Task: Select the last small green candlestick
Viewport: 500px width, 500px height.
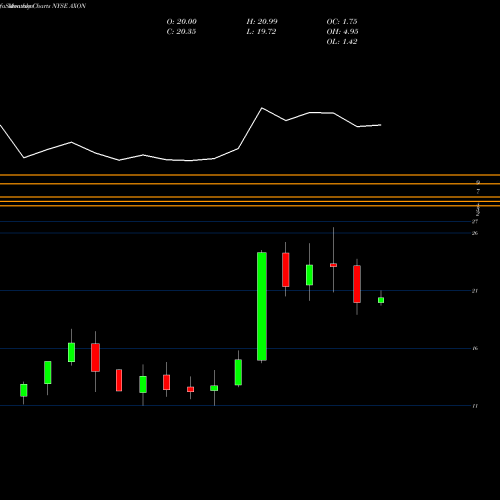Action: 381,300
